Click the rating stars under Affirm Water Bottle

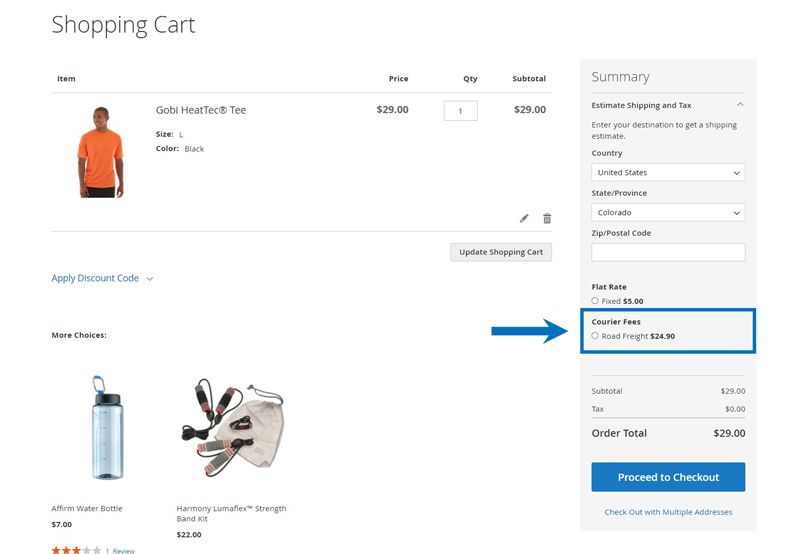click(x=76, y=550)
